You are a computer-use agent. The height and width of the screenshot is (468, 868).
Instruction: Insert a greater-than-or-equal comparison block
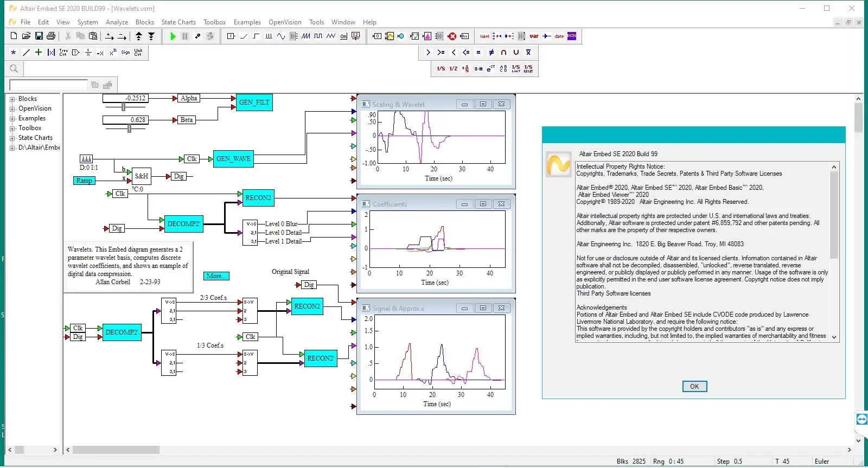pos(441,53)
